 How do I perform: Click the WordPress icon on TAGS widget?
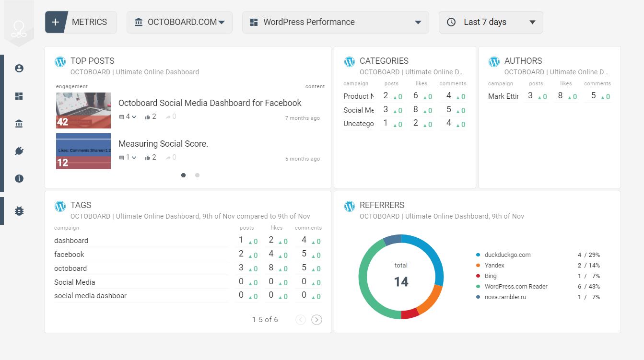(x=60, y=206)
